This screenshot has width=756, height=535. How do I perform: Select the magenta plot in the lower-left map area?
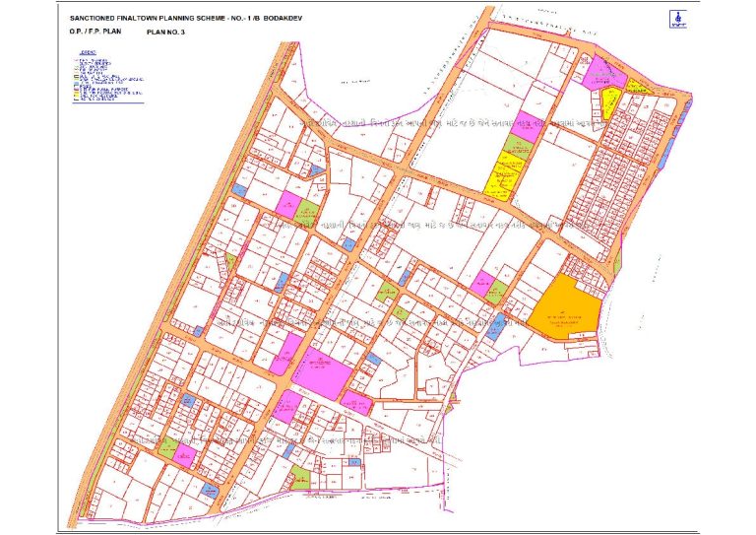coord(183,452)
